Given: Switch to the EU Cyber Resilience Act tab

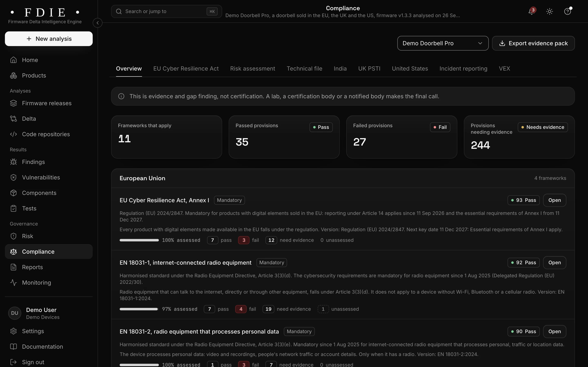Looking at the screenshot, I should 186,69.
